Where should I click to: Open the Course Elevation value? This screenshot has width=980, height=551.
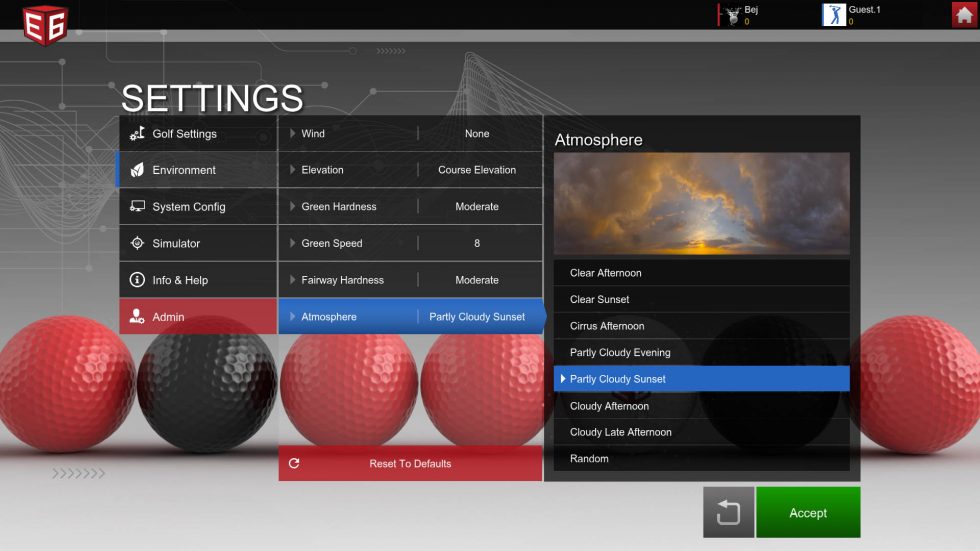(x=477, y=169)
